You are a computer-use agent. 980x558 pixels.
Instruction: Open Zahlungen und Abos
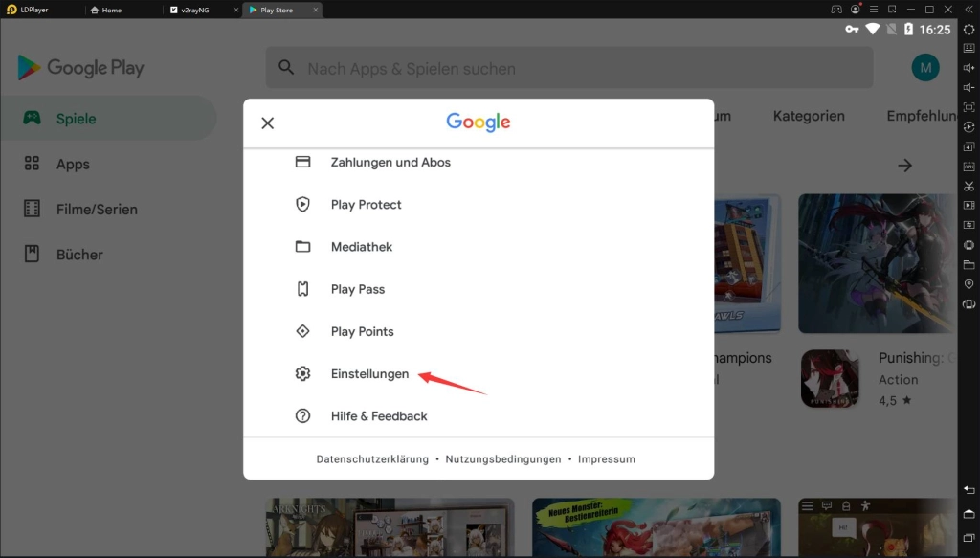(x=479, y=162)
